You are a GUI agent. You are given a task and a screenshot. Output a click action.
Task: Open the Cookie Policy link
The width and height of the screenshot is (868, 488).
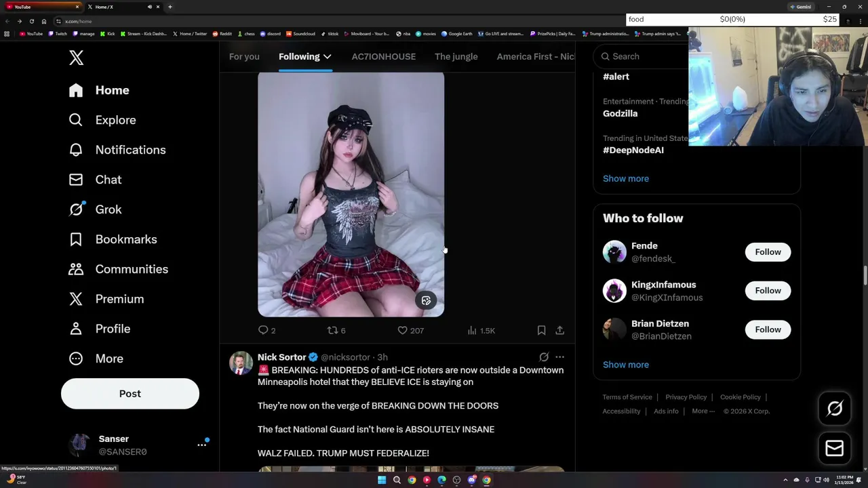[x=741, y=397]
